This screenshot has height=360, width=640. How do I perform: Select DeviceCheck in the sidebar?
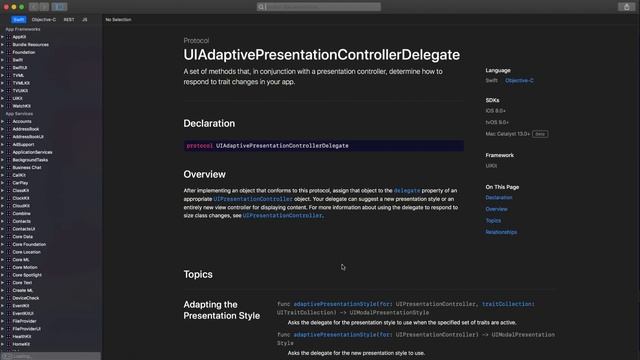click(x=26, y=298)
